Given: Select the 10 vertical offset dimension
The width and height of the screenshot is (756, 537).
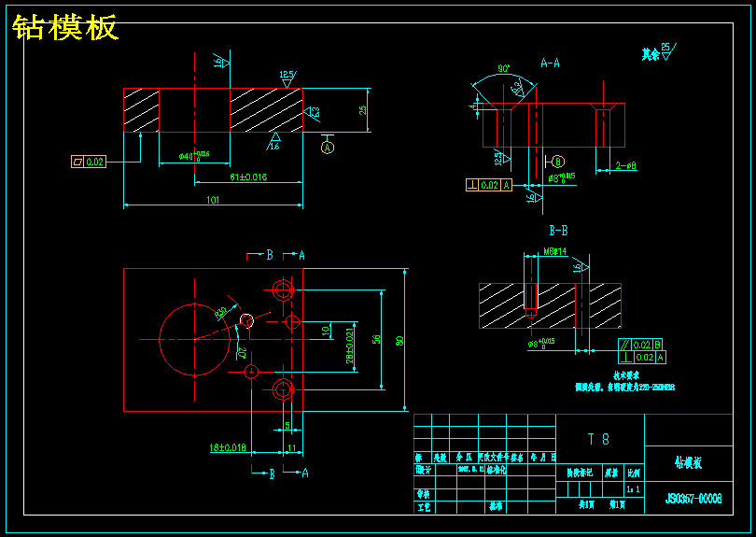Looking at the screenshot, I should point(326,332).
